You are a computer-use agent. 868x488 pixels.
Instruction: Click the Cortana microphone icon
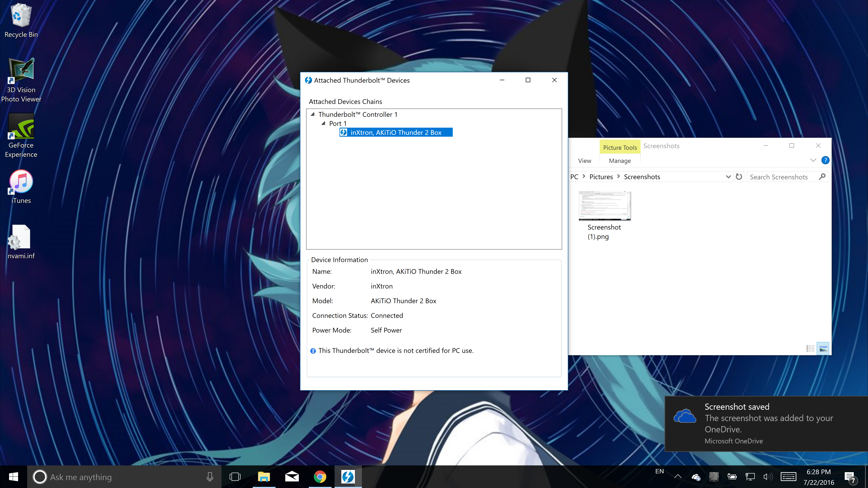point(210,477)
